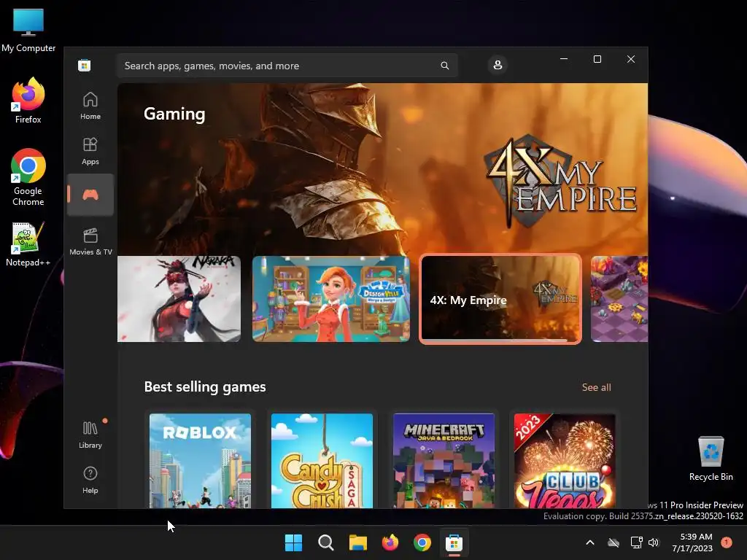Open the Candy Crush Saga tile
This screenshot has height=560, width=747.
point(322,461)
